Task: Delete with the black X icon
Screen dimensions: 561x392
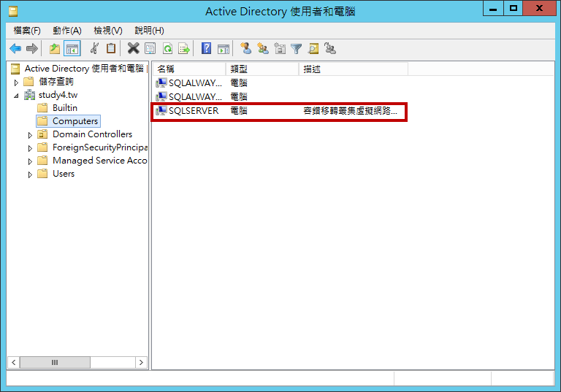Action: tap(133, 48)
